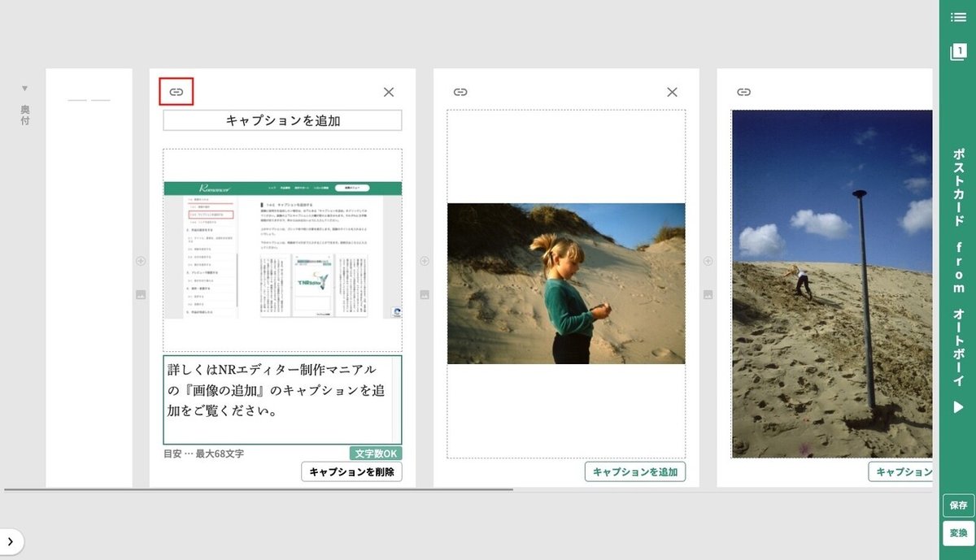Click the plus icon between the girl and pole cards
The height and width of the screenshot is (560, 976).
[708, 261]
